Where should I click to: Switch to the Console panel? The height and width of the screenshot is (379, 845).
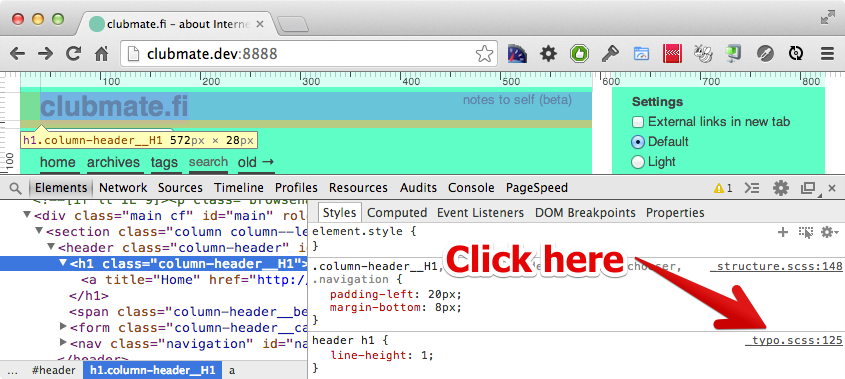471,188
